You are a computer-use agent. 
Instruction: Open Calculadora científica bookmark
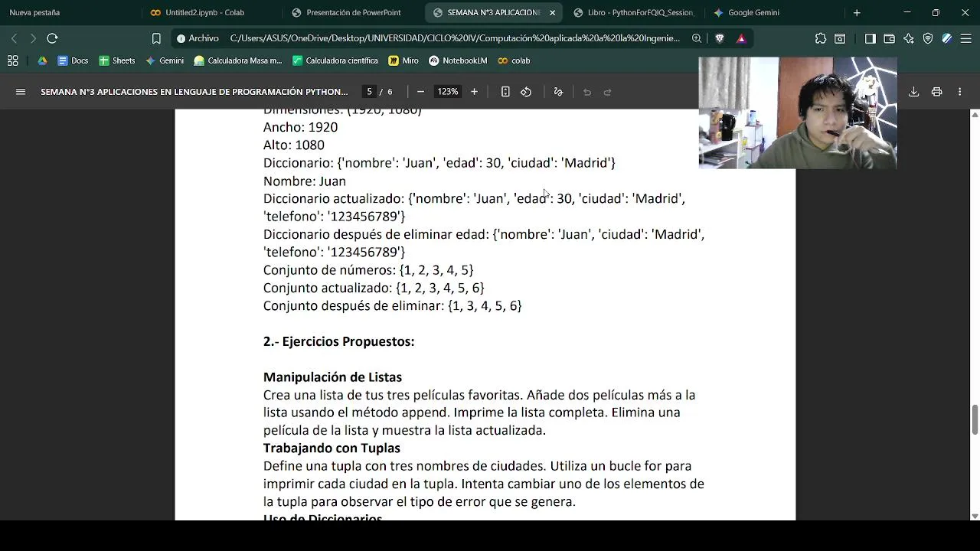pyautogui.click(x=335, y=60)
